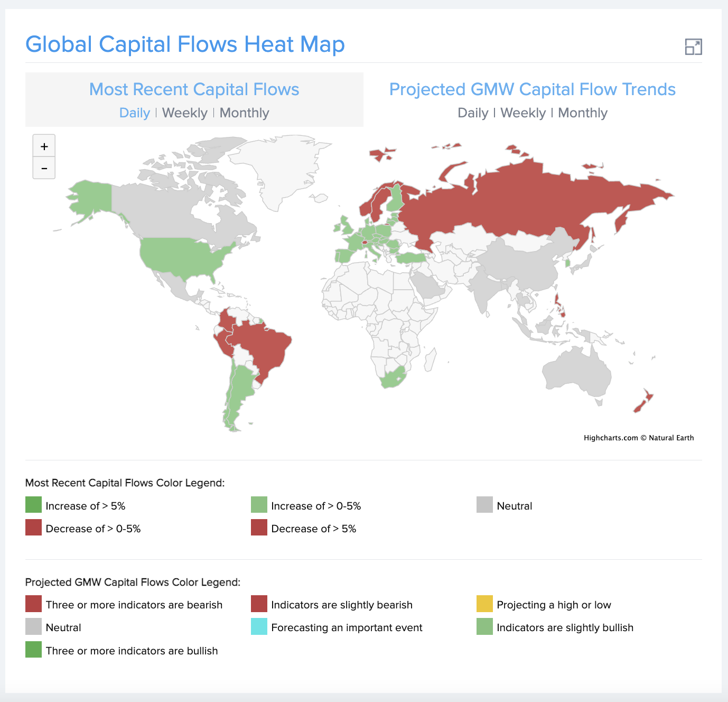Open the Projected GMW Capital Flow Trends tab

533,89
